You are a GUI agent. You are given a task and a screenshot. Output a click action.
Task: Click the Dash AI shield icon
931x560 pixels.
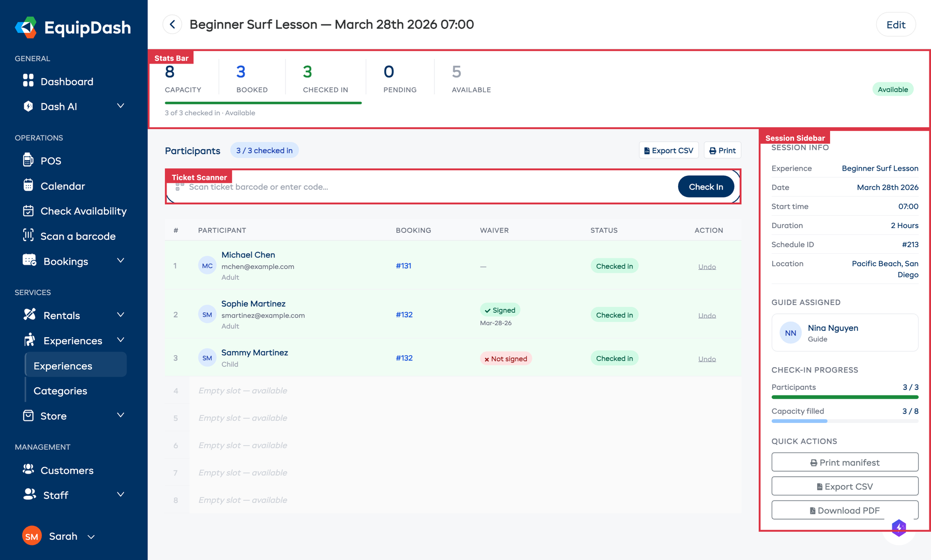click(x=28, y=106)
